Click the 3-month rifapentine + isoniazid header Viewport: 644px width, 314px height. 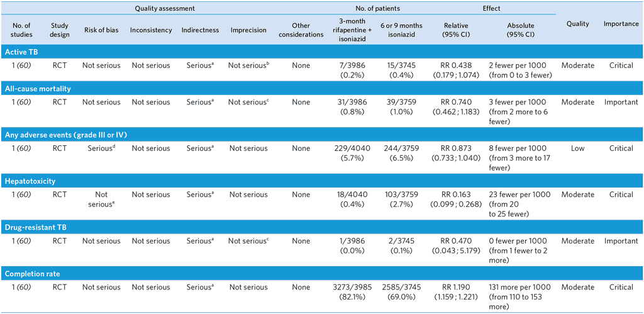coord(353,30)
